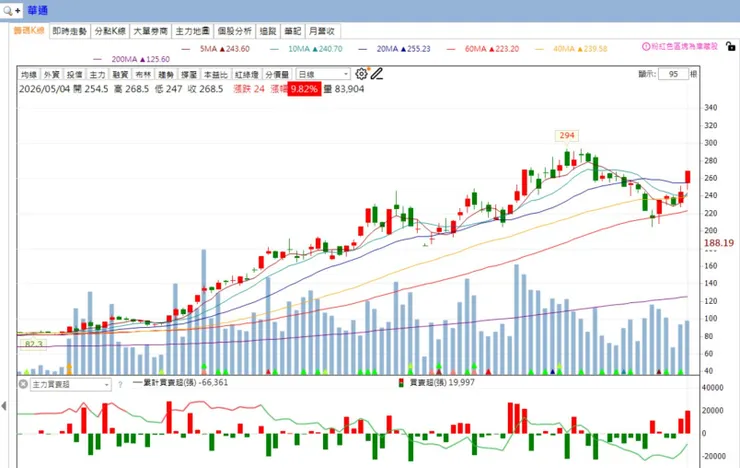Click the 188.19 axis price label
The height and width of the screenshot is (468, 740).
[x=719, y=243]
